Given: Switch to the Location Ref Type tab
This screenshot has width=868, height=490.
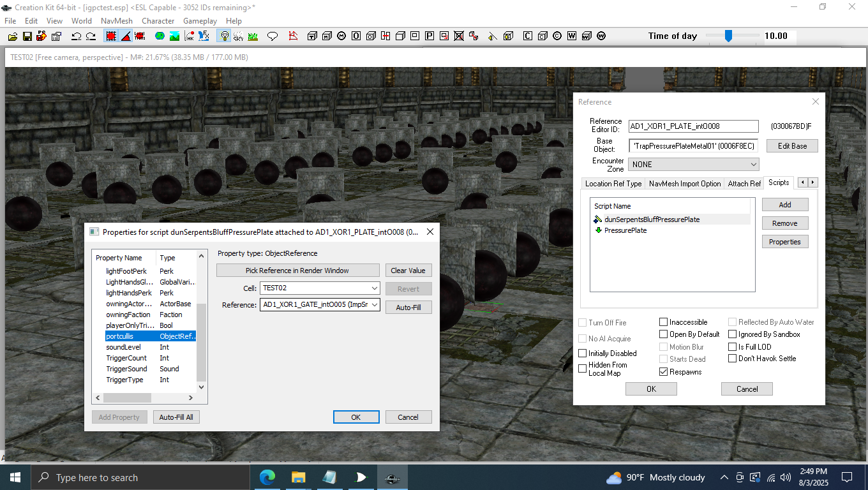Looking at the screenshot, I should (x=613, y=184).
